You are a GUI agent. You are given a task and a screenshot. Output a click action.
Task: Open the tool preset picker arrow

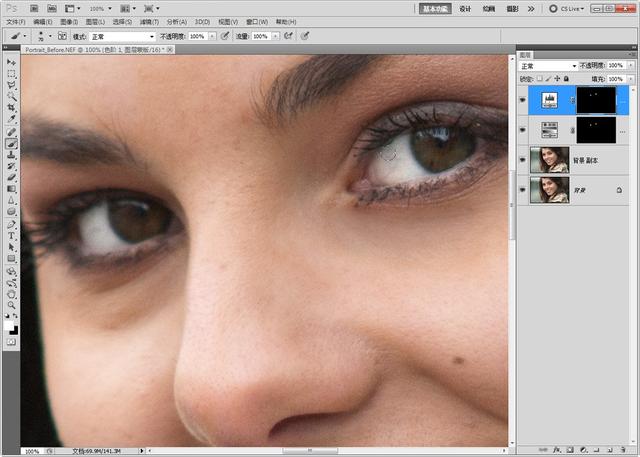[24, 36]
